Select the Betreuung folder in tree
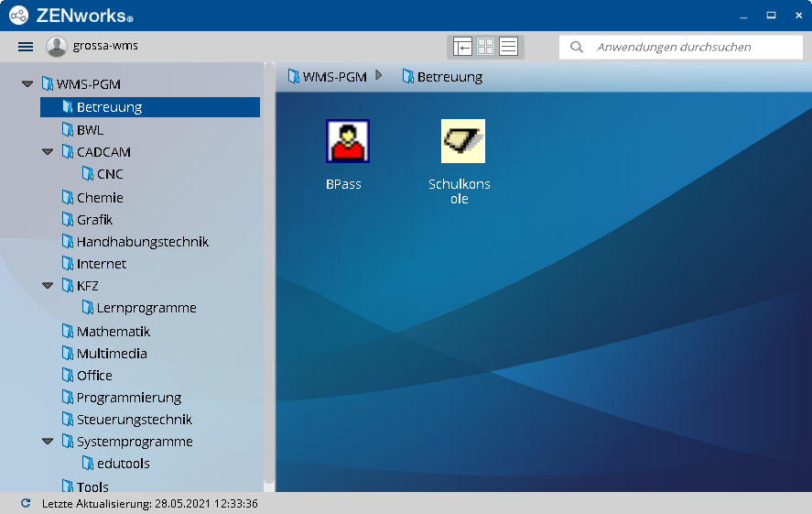Viewport: 812px width, 514px height. point(150,107)
